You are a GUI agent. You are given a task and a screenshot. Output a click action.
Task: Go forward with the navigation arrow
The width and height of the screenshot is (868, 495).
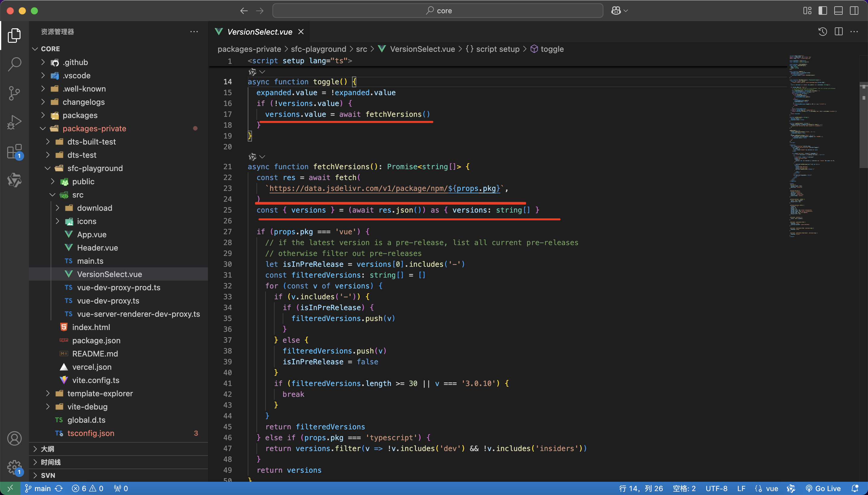coord(259,11)
